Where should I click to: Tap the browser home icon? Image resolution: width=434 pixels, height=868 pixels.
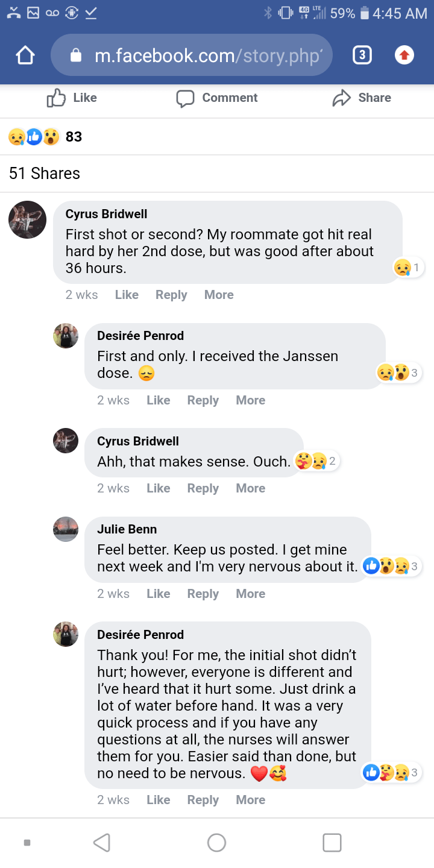pos(25,56)
